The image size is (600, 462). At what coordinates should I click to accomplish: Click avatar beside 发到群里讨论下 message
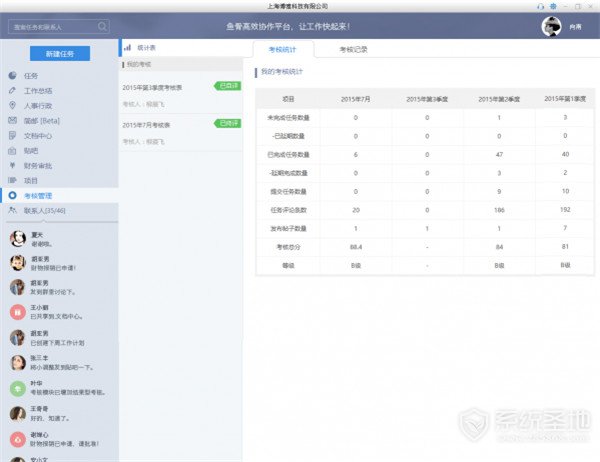18,287
